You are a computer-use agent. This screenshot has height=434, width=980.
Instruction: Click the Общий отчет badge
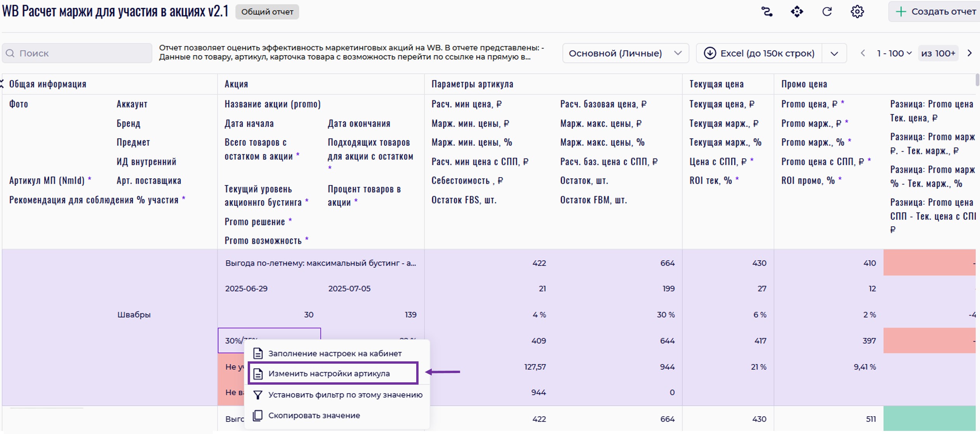click(x=267, y=12)
